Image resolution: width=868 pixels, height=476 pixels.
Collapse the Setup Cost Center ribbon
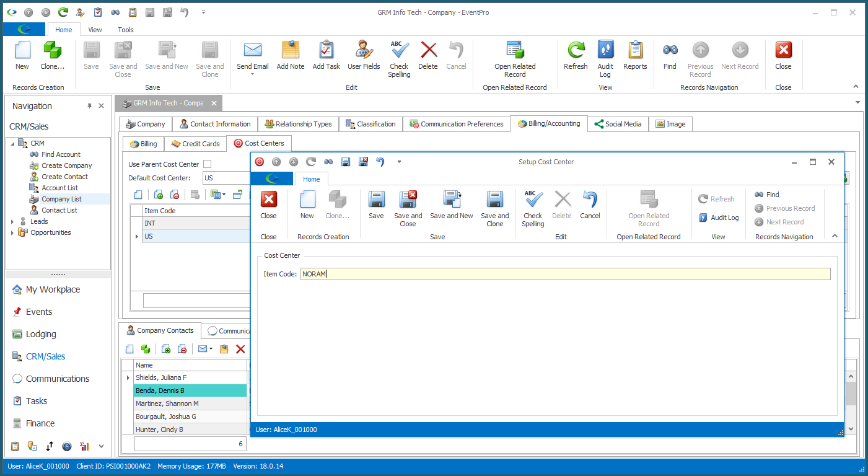[834, 236]
